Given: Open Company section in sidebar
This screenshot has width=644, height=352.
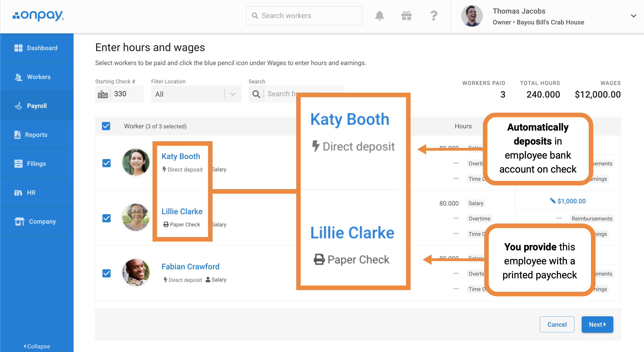Looking at the screenshot, I should pos(37,221).
